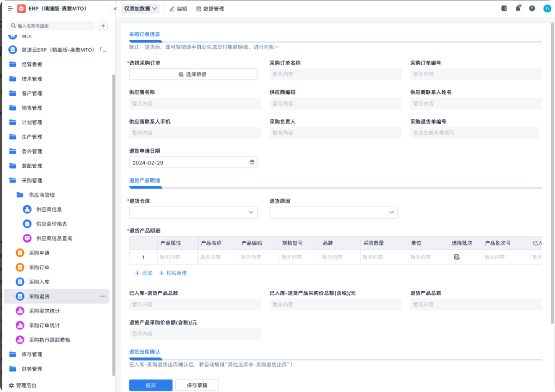Click the help question mark icon
The width and height of the screenshot is (555, 392).
[x=532, y=8]
